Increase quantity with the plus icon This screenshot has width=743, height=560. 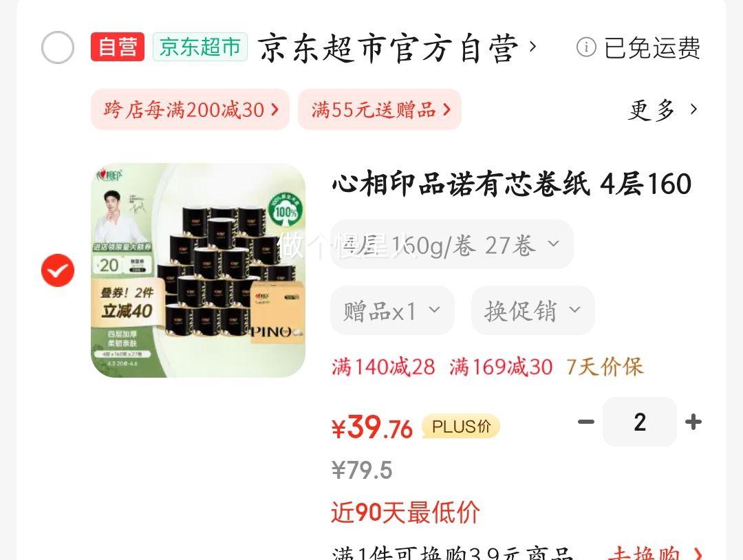coord(693,422)
